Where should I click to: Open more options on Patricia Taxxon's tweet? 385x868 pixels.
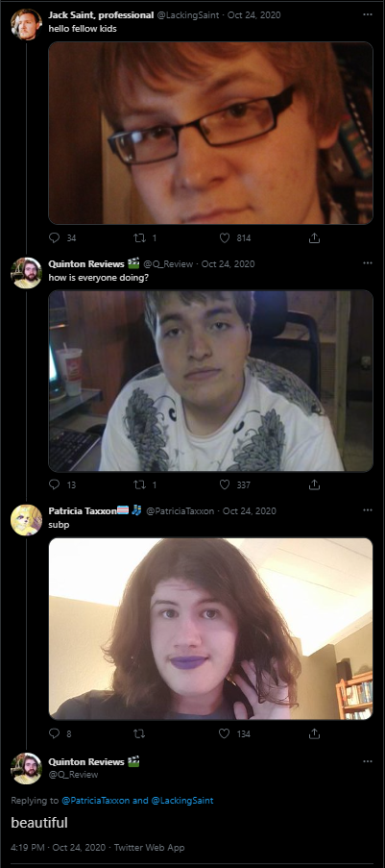coord(368,509)
